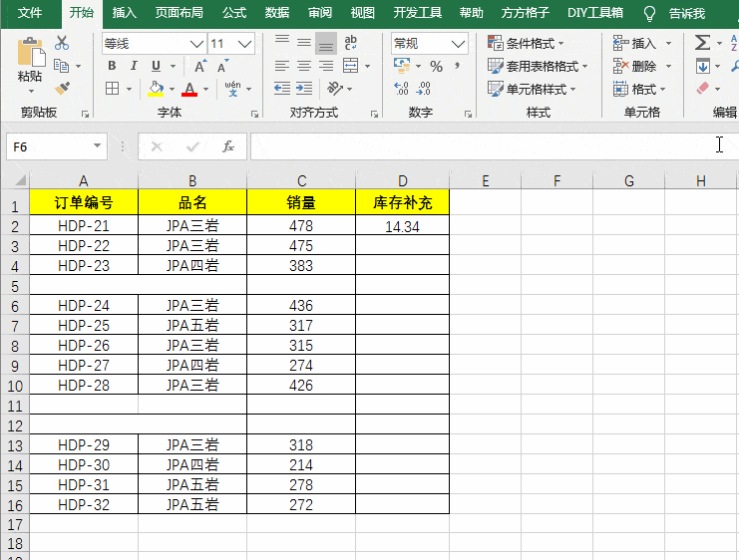Increase decimal places
The height and width of the screenshot is (560, 739).
pyautogui.click(x=401, y=88)
